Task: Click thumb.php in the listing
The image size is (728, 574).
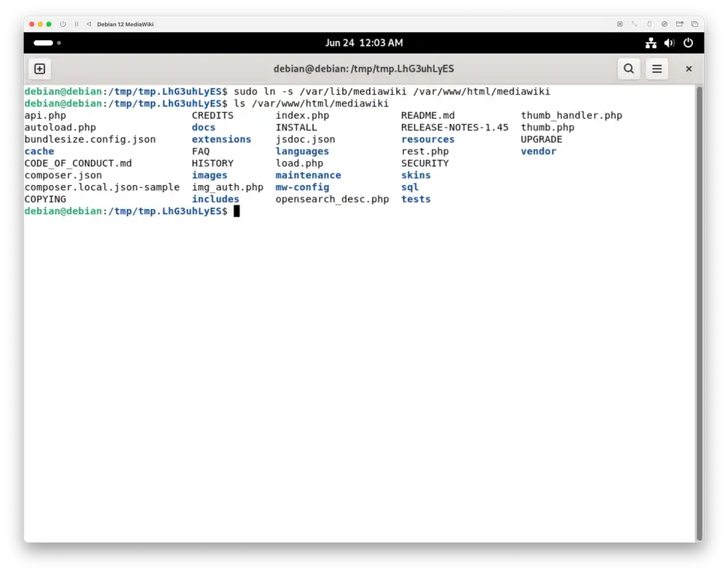Action: [547, 127]
